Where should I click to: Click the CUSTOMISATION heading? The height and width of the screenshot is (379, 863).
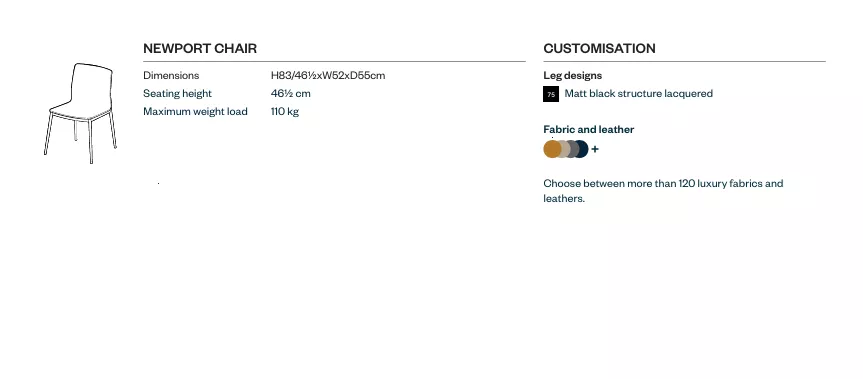pyautogui.click(x=599, y=48)
